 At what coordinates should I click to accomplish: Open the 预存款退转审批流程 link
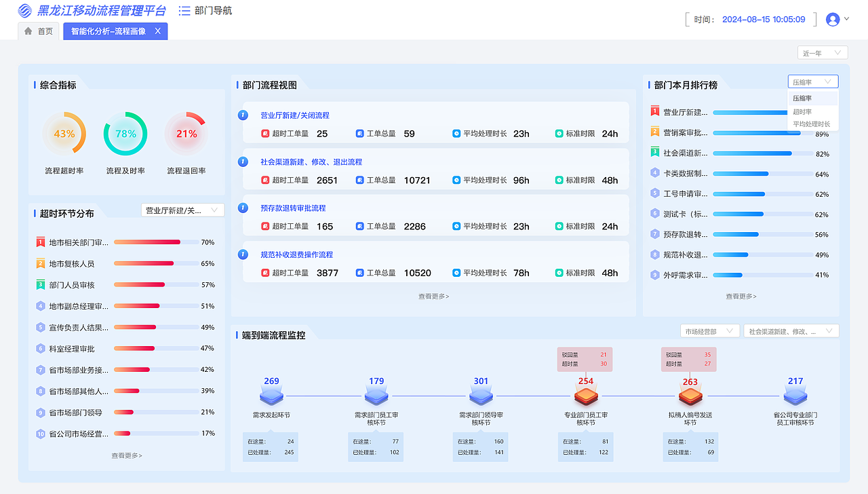pos(294,207)
